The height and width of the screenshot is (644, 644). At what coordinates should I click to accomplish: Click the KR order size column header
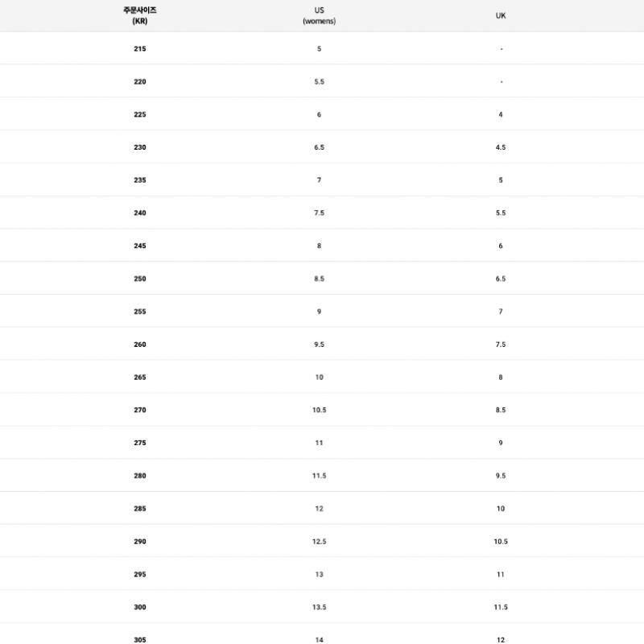(140, 15)
